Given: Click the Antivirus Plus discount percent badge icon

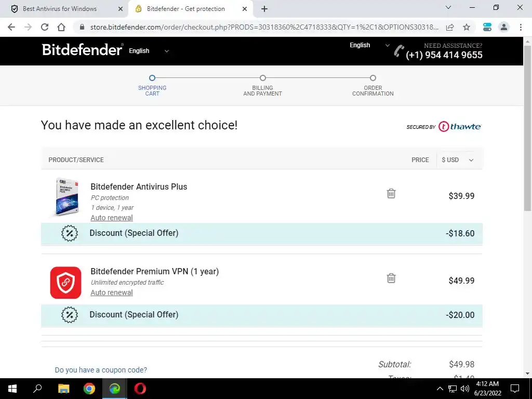Looking at the screenshot, I should 70,233.
